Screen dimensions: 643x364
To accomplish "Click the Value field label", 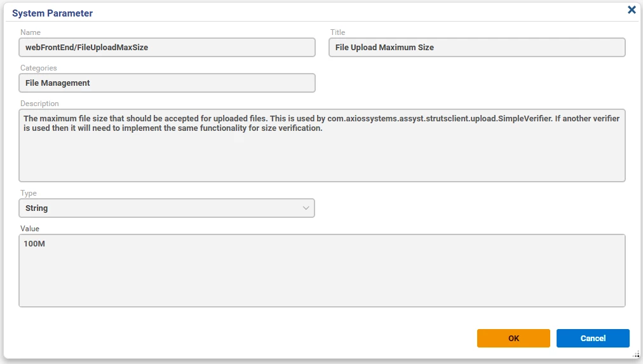I will [x=29, y=229].
